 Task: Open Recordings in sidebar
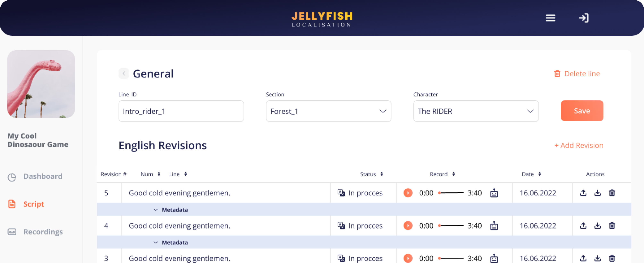pos(43,232)
